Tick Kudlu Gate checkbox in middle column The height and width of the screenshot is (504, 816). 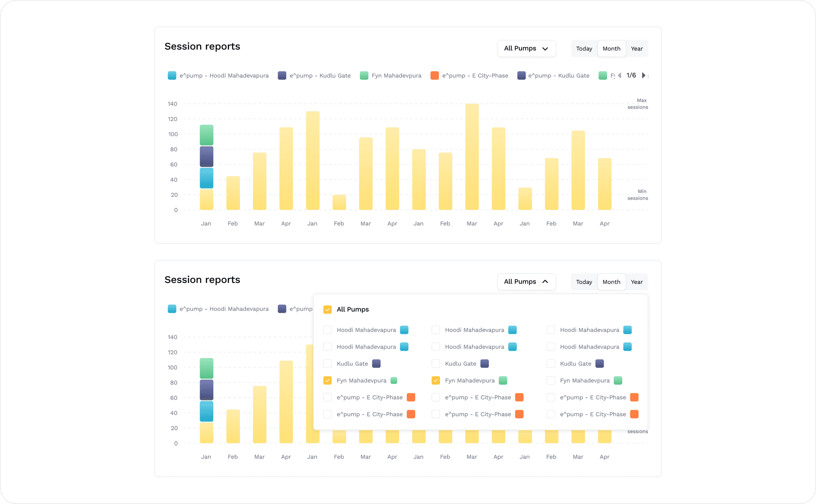[x=436, y=364]
